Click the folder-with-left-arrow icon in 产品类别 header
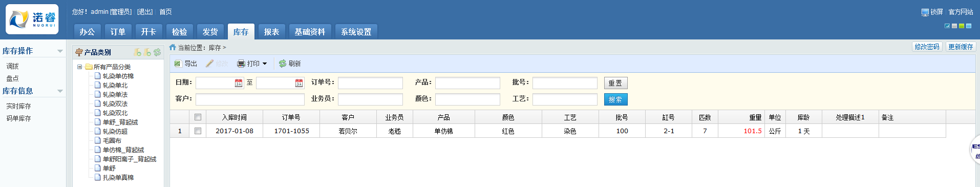 click(x=137, y=52)
